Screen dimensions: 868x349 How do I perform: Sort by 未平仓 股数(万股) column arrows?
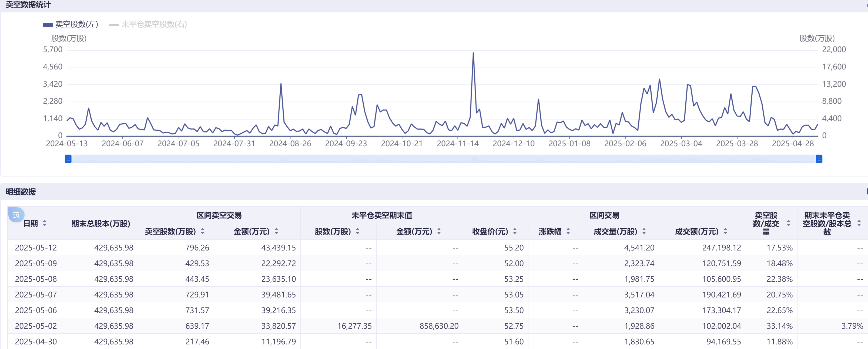(x=357, y=232)
